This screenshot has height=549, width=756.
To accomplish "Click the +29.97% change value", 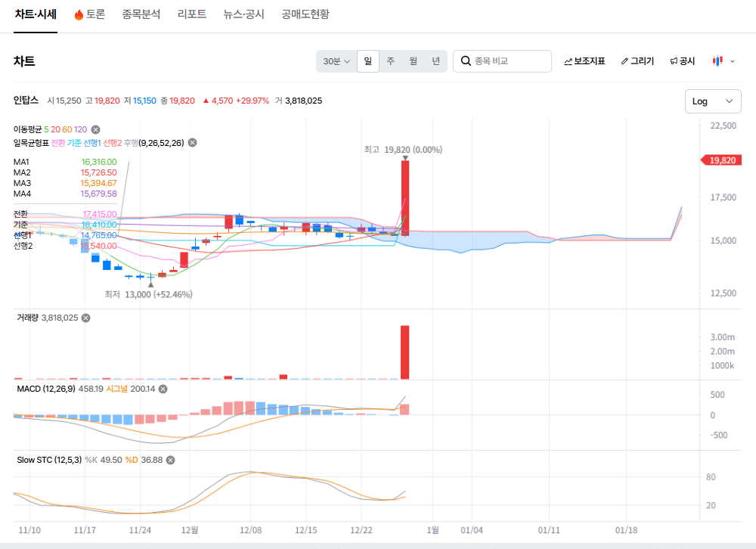I will click(253, 101).
